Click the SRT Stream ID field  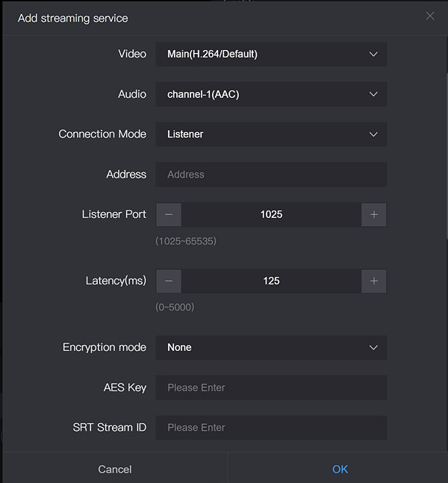[270, 427]
